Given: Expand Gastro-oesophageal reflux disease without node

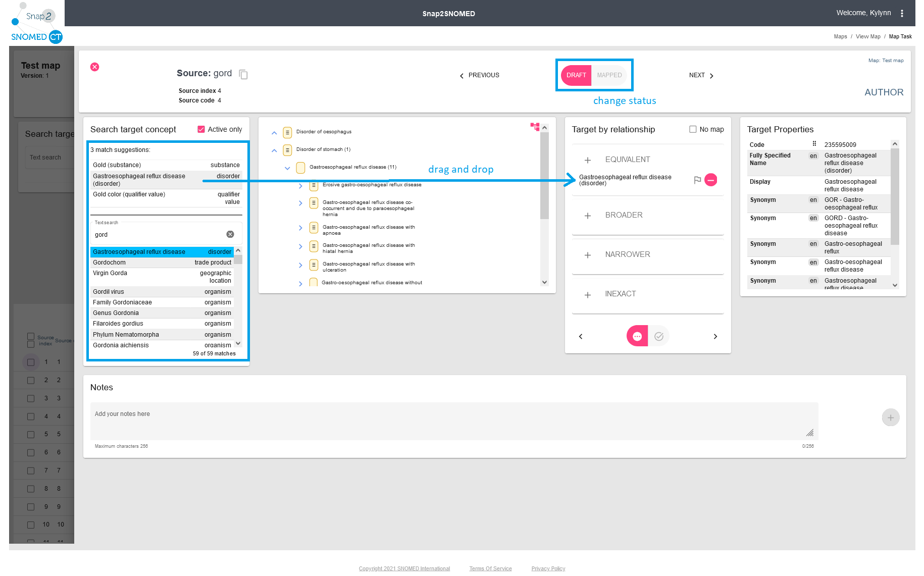Looking at the screenshot, I should (300, 284).
